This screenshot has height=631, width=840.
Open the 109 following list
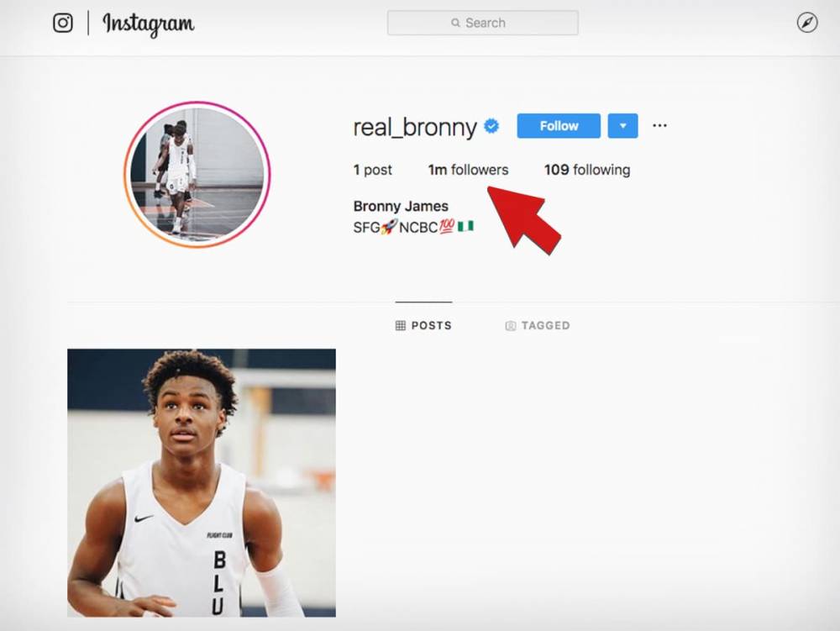pos(587,170)
